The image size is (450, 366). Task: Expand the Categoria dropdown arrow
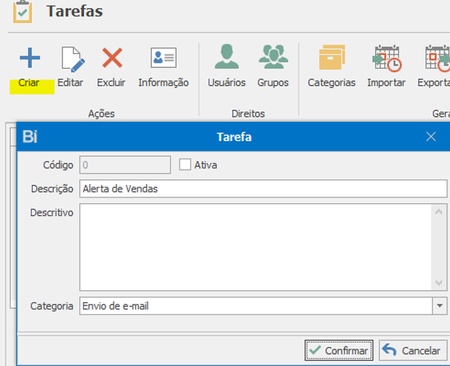pos(440,306)
